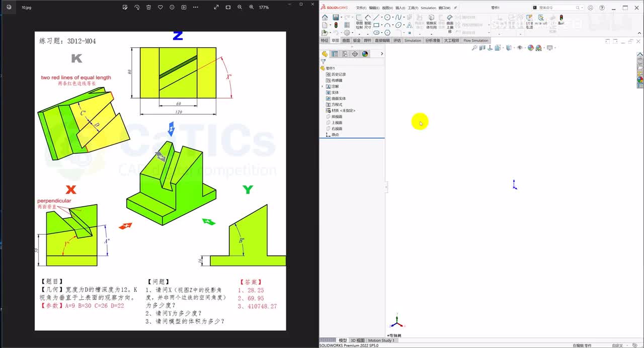Switch to the 焊件 ribbon tab

[x=367, y=40]
